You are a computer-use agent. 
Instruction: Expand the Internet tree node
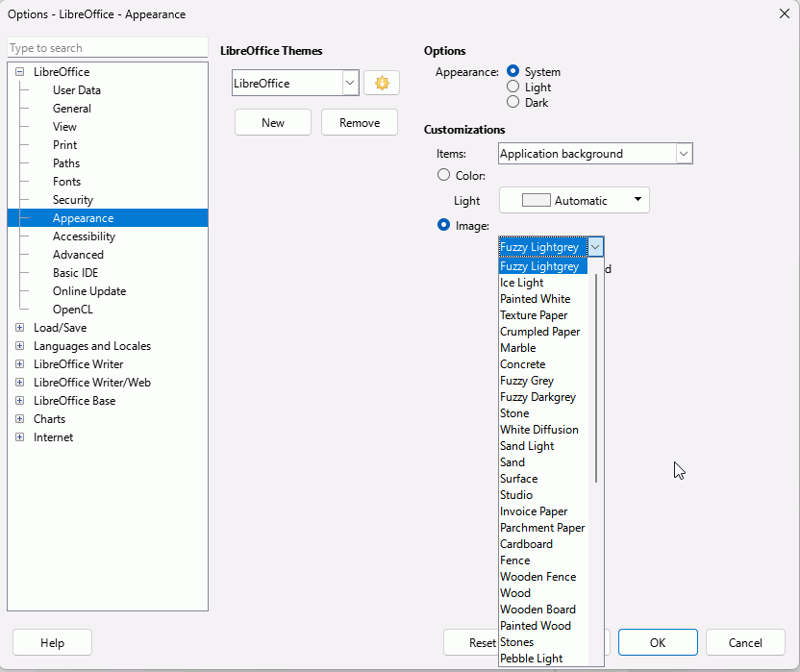tap(19, 437)
